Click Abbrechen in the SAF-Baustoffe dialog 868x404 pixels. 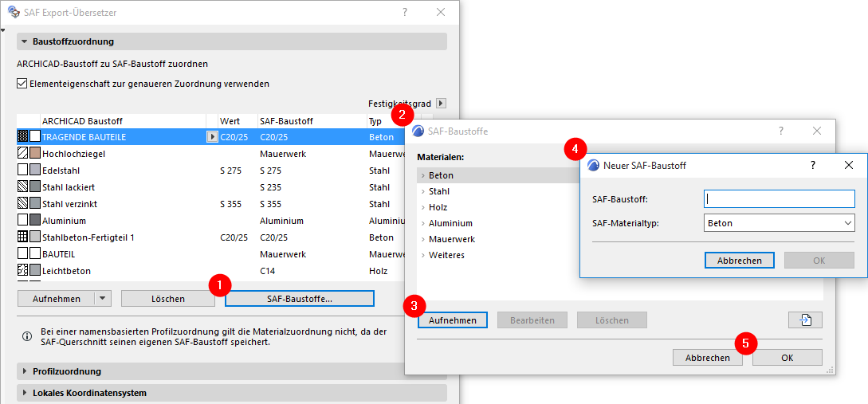tap(708, 358)
